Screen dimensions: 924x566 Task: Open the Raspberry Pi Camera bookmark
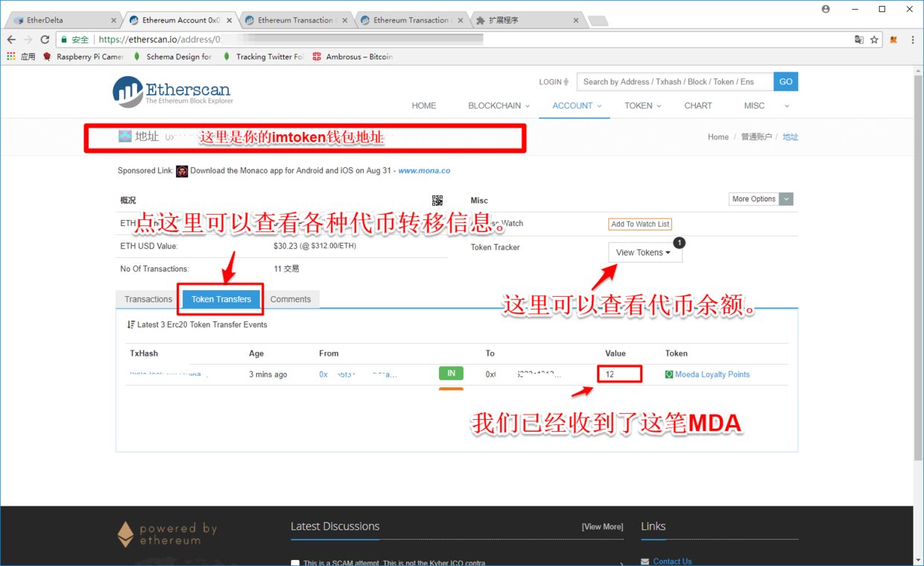click(x=84, y=57)
